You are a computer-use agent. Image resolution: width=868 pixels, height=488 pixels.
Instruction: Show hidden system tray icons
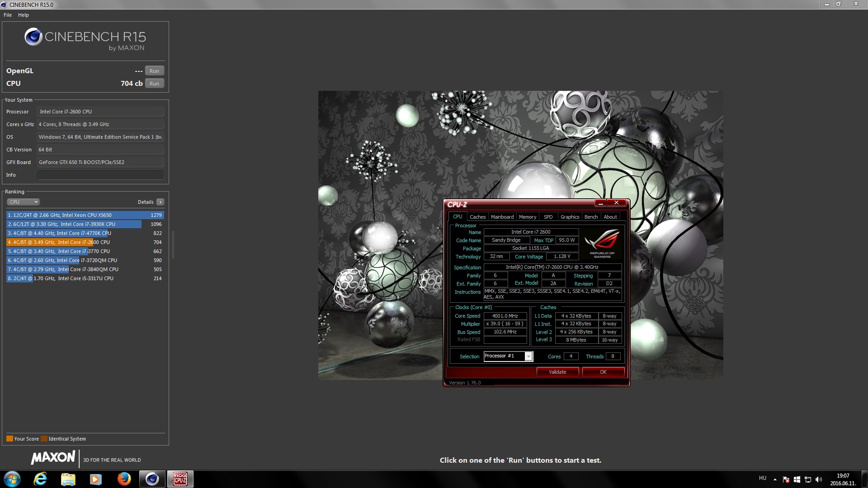(775, 479)
